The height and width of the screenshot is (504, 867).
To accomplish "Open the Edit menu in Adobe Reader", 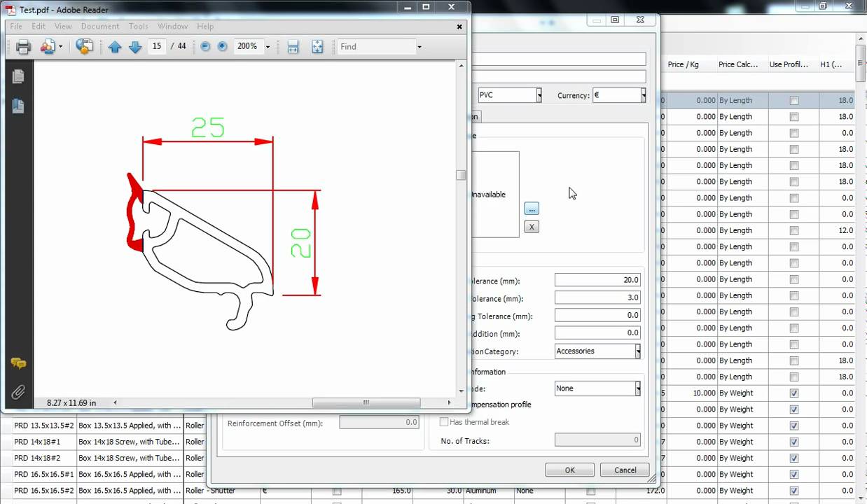I will 39,27.
